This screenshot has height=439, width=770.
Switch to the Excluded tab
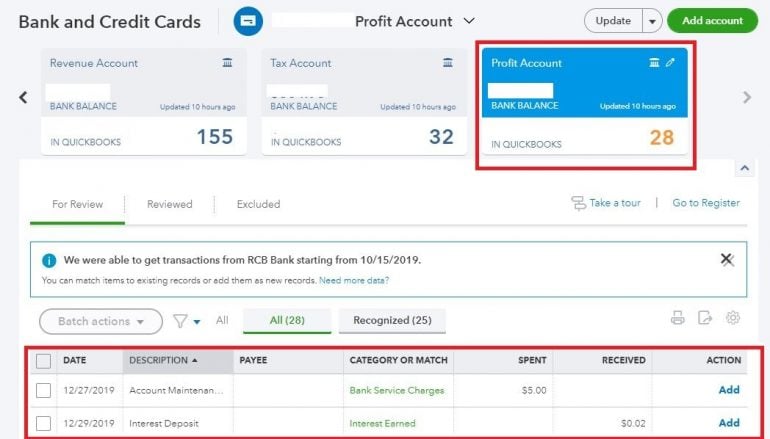coord(258,204)
